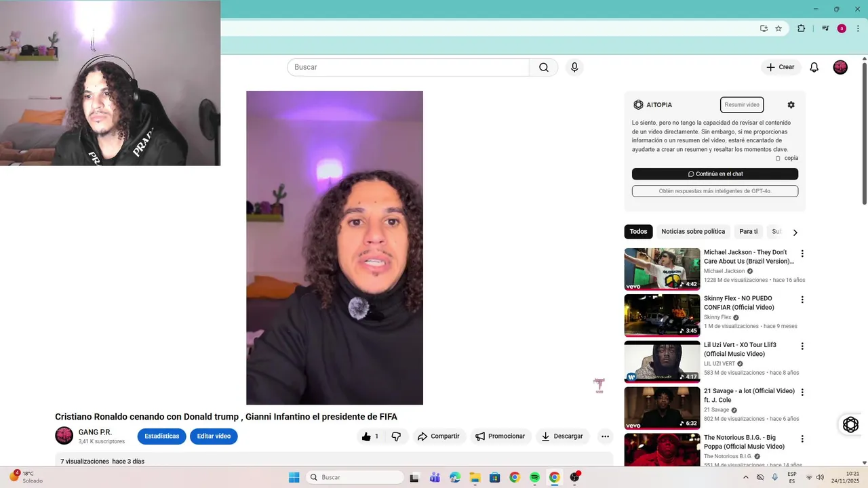868x488 pixels.
Task: Select Noticias sobre política chip
Action: (x=693, y=232)
